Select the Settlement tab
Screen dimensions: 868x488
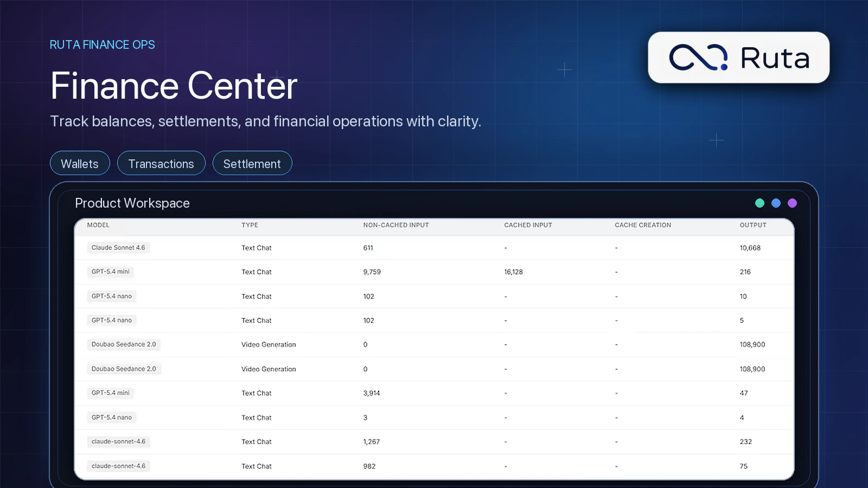(252, 163)
